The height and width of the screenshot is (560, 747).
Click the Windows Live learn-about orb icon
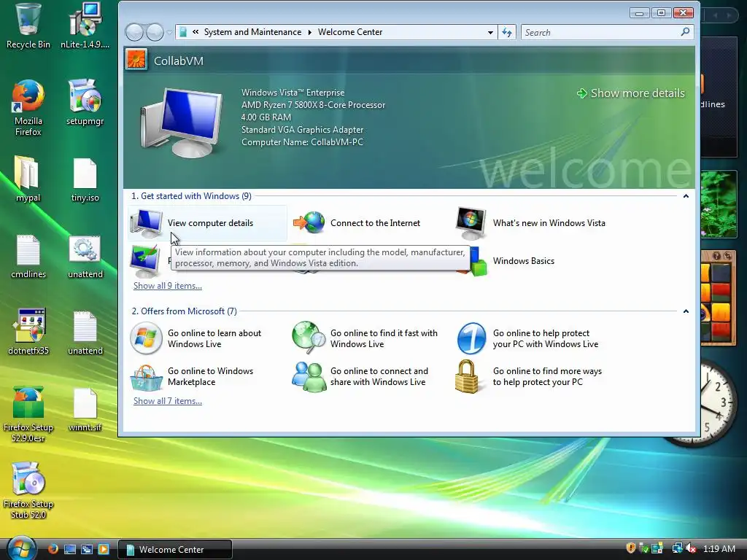(x=146, y=338)
